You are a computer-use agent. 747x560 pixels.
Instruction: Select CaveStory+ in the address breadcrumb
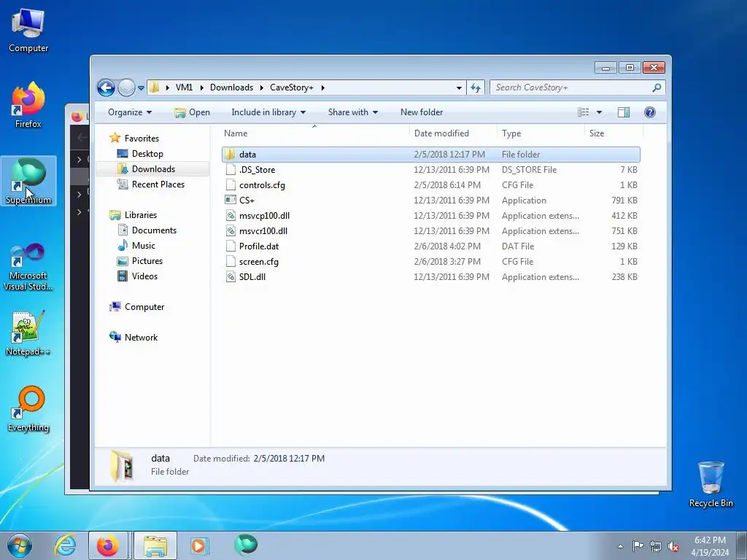292,87
